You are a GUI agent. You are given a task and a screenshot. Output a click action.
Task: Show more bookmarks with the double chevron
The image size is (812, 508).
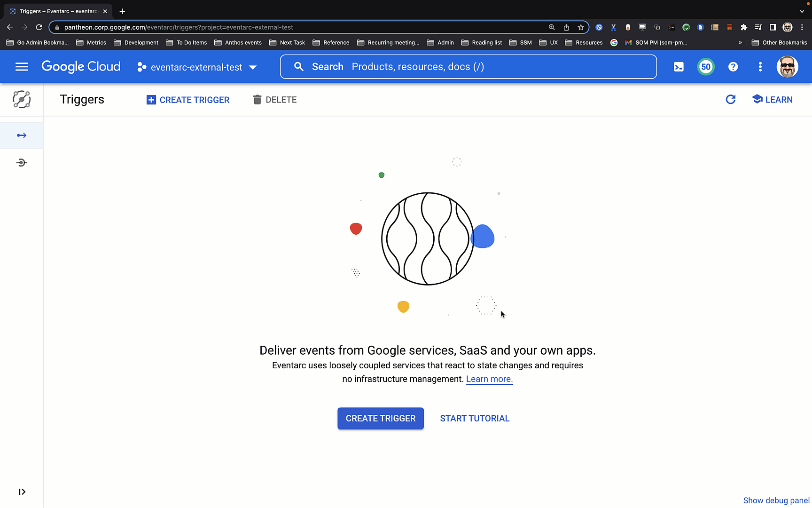coord(740,42)
